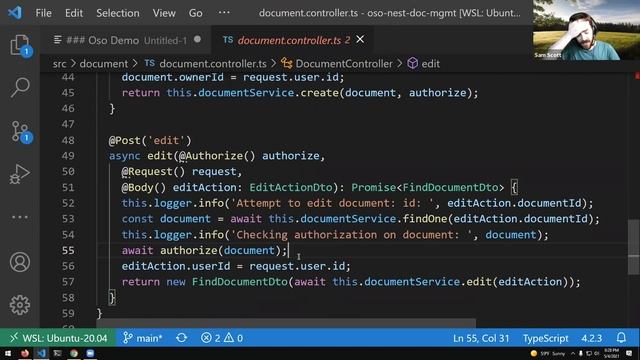Screen dimensions: 640x360
Task: Click the VS Code logo icon
Action: (x=15, y=13)
